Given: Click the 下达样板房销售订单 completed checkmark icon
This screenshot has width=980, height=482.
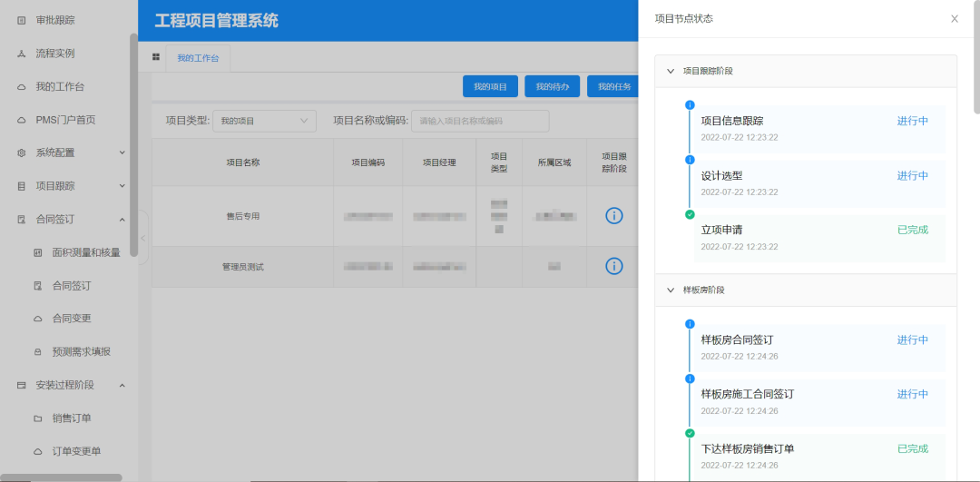Looking at the screenshot, I should (x=690, y=434).
